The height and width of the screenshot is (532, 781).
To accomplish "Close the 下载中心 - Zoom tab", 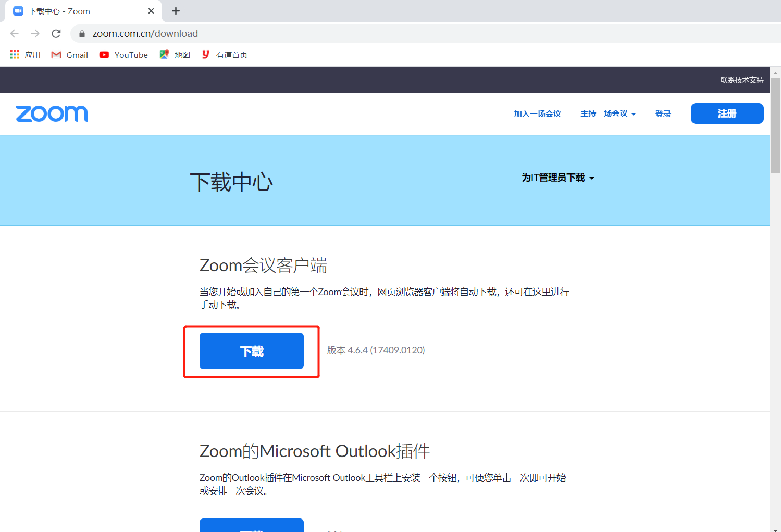I will coord(151,11).
